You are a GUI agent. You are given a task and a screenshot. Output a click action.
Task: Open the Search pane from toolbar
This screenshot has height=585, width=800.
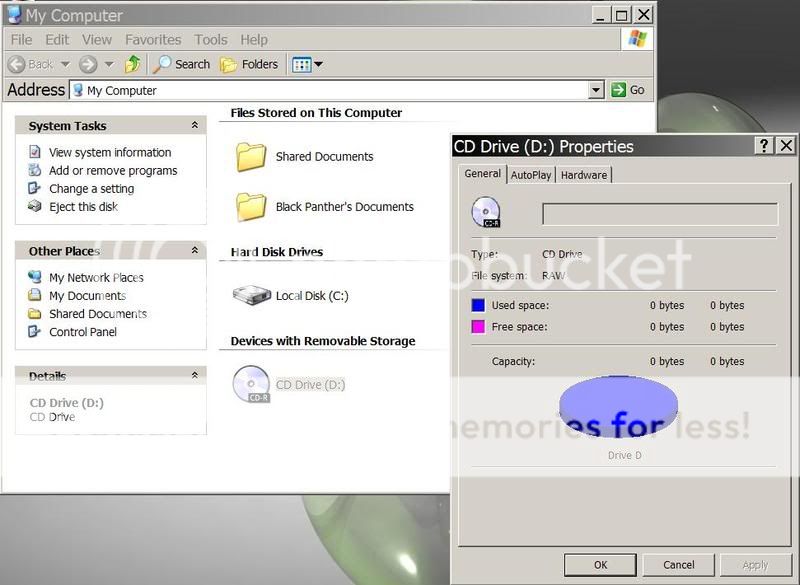click(181, 64)
